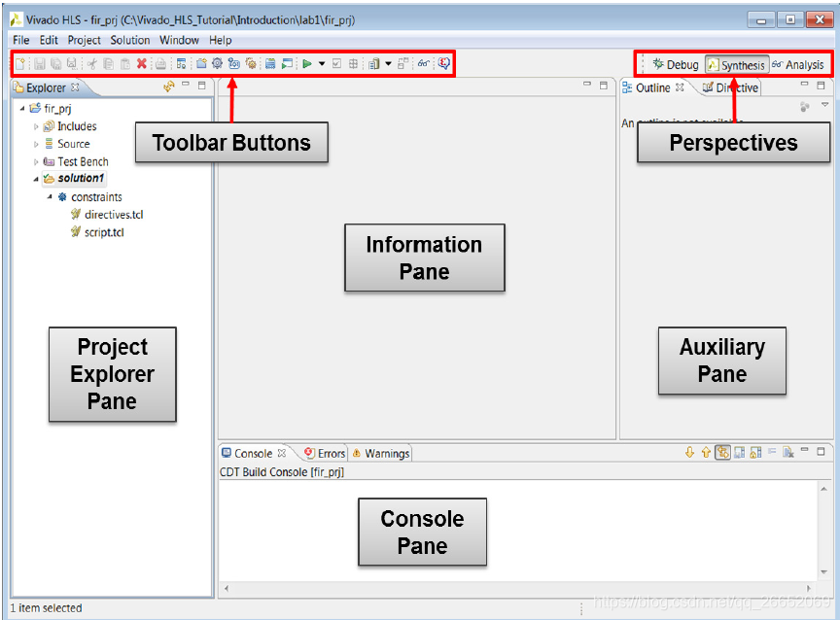Open the Help menu
Screen dimensions: 840x620
coord(220,40)
